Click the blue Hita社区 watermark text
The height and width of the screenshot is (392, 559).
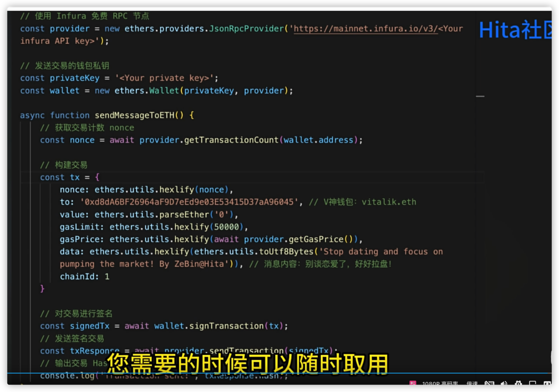pyautogui.click(x=515, y=31)
